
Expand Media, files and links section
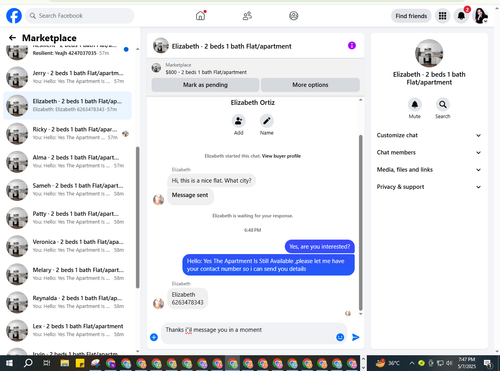(429, 170)
